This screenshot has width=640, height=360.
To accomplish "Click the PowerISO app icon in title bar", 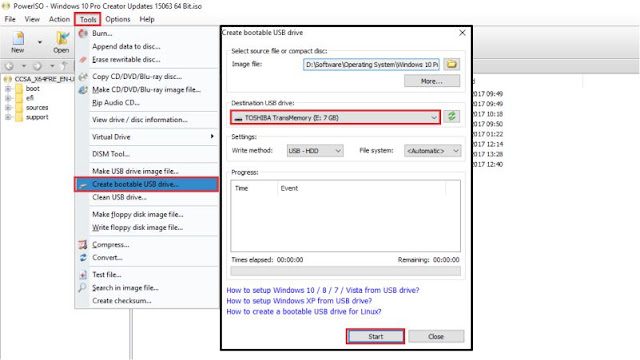I will click(6, 6).
